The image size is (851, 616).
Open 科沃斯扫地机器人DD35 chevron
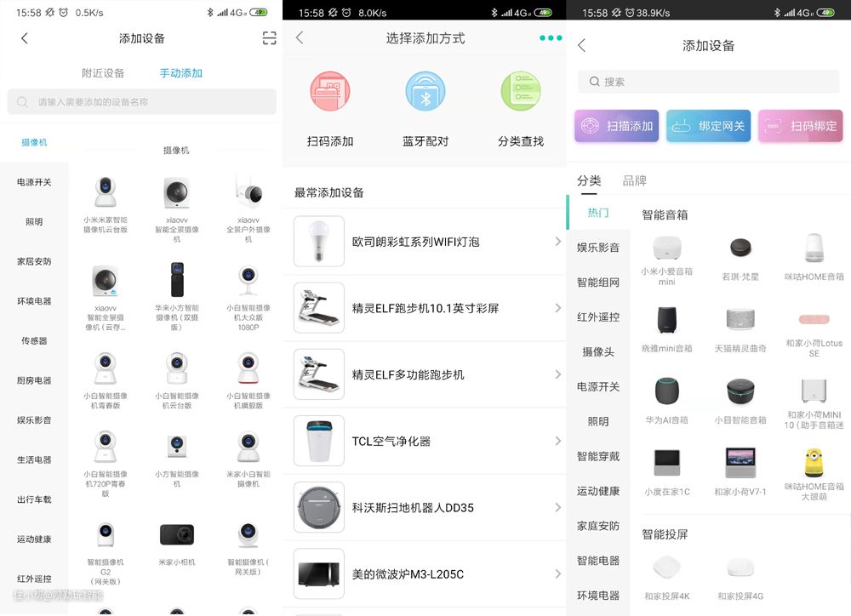[x=557, y=507]
